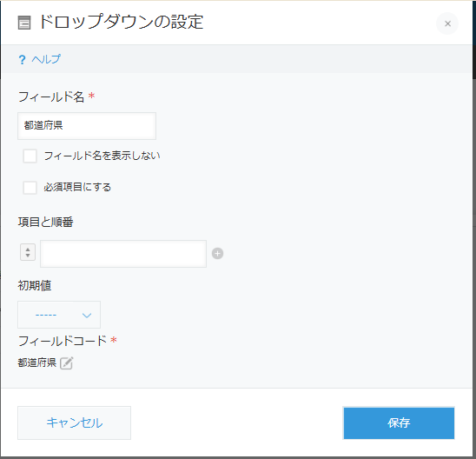476x459 pixels.
Task: Open the 初期値 dropdown showing -----
Action: [59, 315]
